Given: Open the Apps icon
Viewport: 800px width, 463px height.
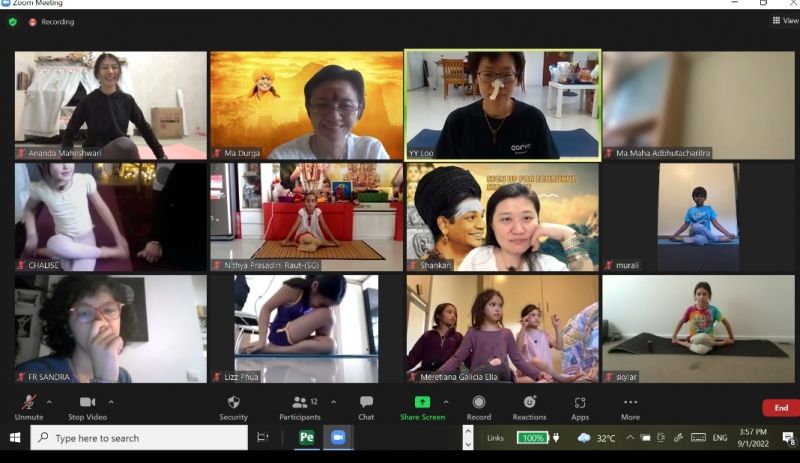Looking at the screenshot, I should (580, 403).
